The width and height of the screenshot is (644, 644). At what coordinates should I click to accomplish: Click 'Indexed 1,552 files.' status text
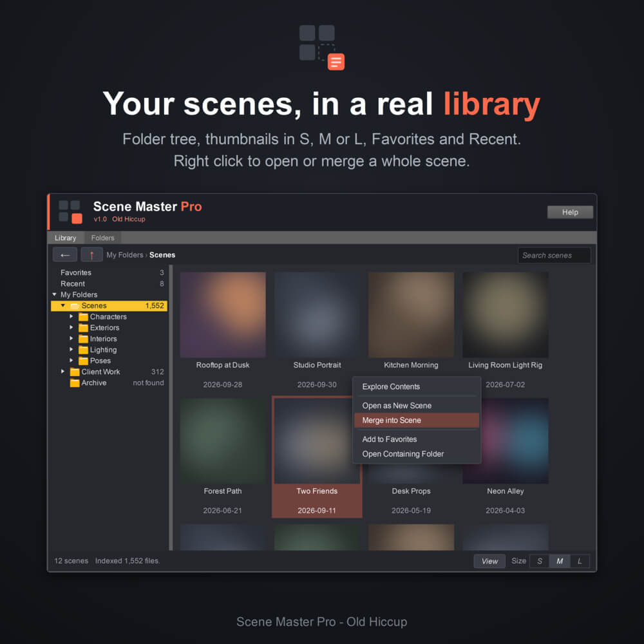[128, 561]
